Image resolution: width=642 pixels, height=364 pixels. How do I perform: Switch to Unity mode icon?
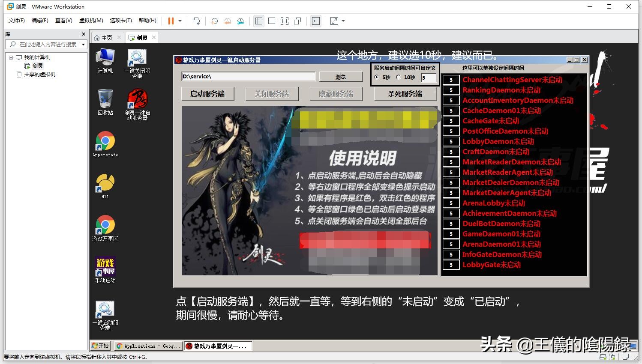coord(297,21)
